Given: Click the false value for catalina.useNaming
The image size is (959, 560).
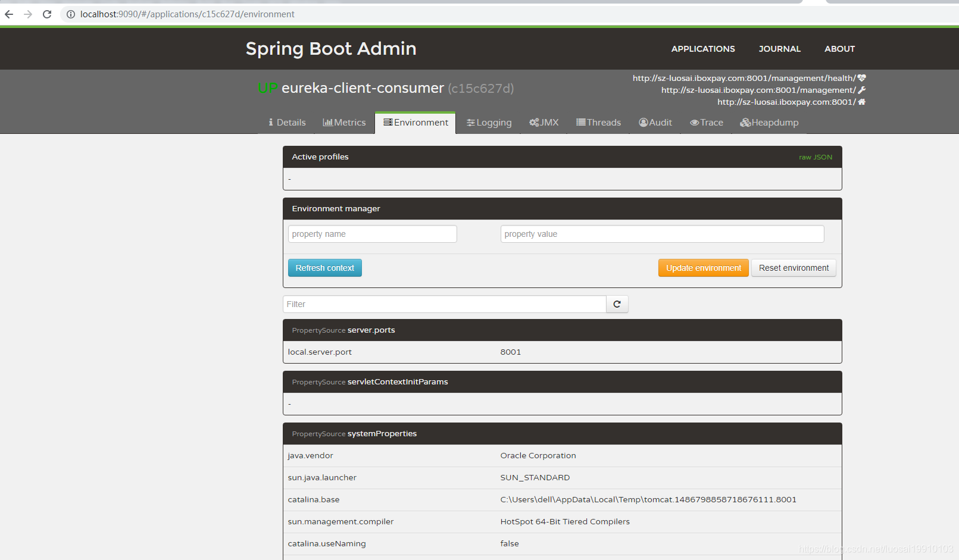Looking at the screenshot, I should (x=510, y=543).
